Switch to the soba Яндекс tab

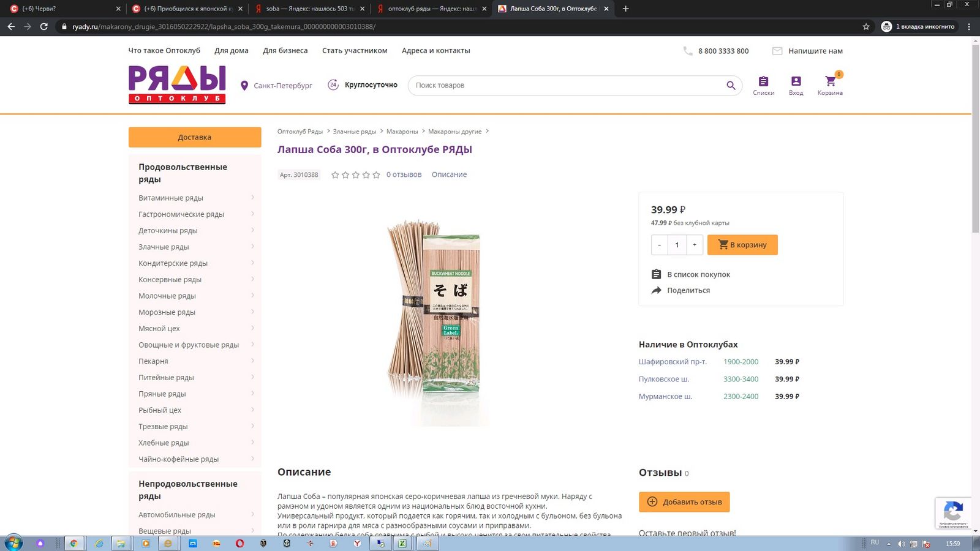[309, 9]
